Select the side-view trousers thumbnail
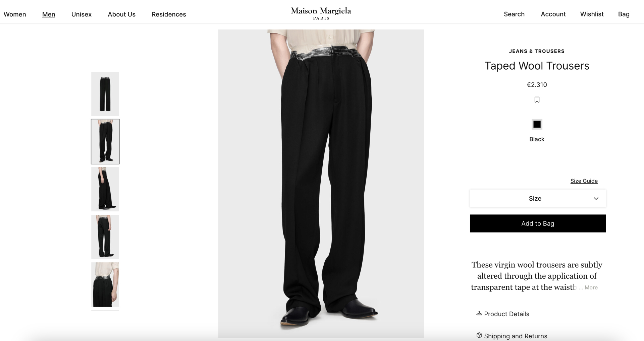This screenshot has height=341, width=644. point(105,189)
